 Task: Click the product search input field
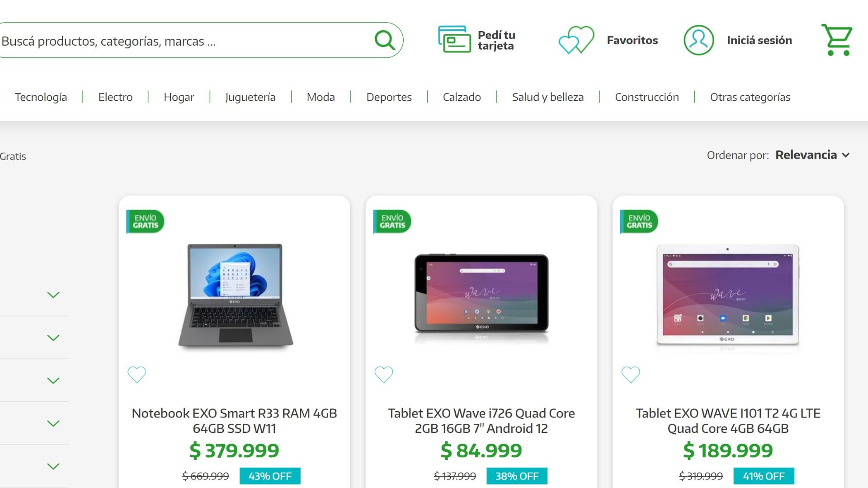click(x=181, y=41)
